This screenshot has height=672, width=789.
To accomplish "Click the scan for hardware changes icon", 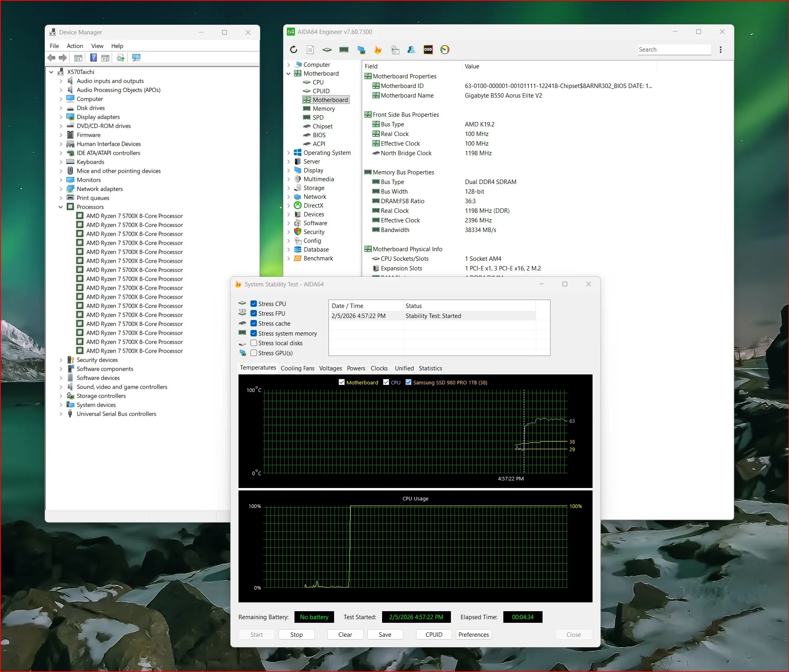I will coord(136,58).
